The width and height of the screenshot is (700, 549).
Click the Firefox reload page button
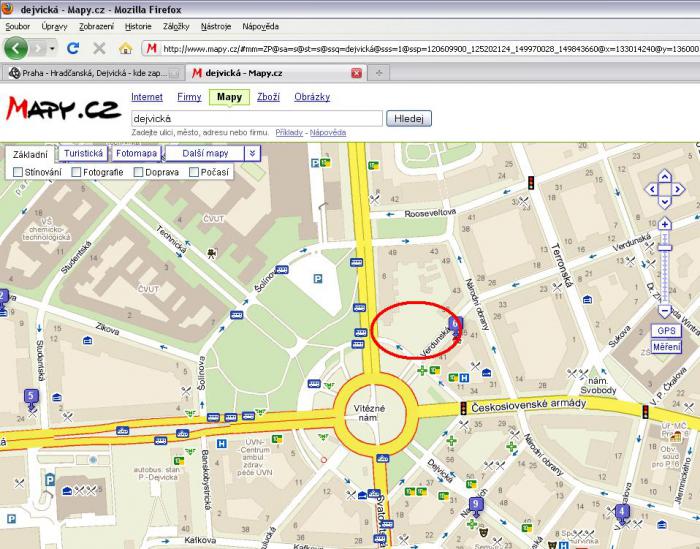pyautogui.click(x=73, y=47)
